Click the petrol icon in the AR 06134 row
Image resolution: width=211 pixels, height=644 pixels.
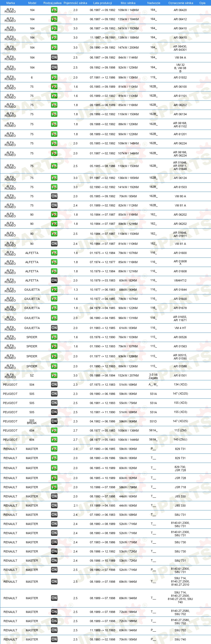[x=54, y=114]
